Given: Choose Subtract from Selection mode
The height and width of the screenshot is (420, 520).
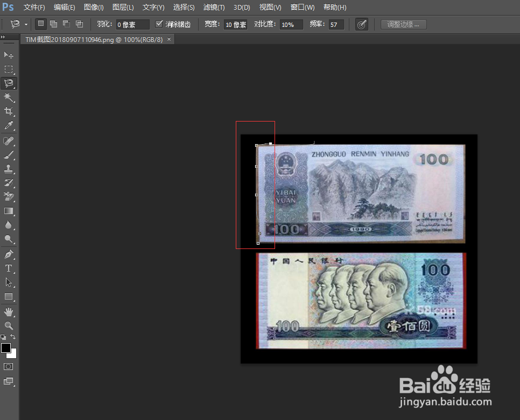Looking at the screenshot, I should point(66,24).
